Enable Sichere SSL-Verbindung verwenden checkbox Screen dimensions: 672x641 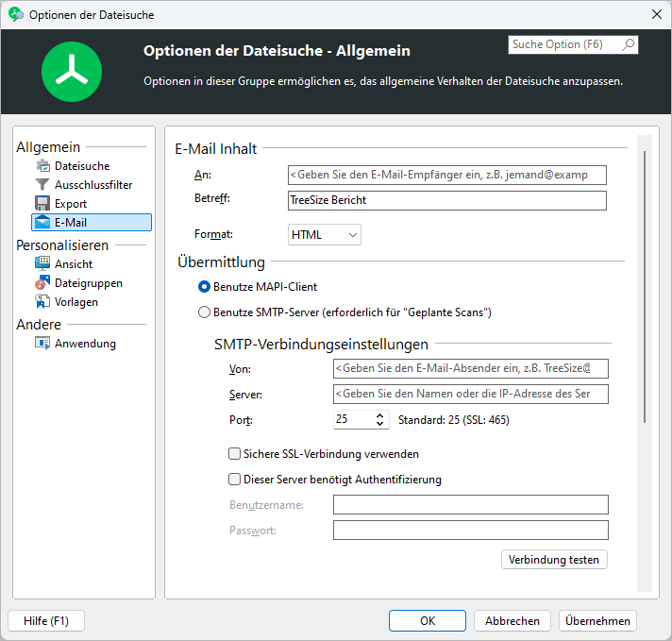234,454
